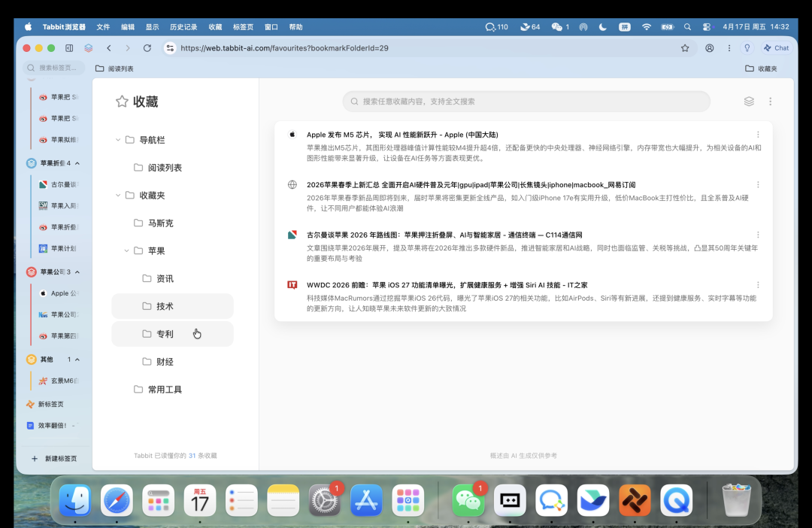Screen dimensions: 812x528
Task: Select the 财经 folder
Action: pyautogui.click(x=172, y=362)
